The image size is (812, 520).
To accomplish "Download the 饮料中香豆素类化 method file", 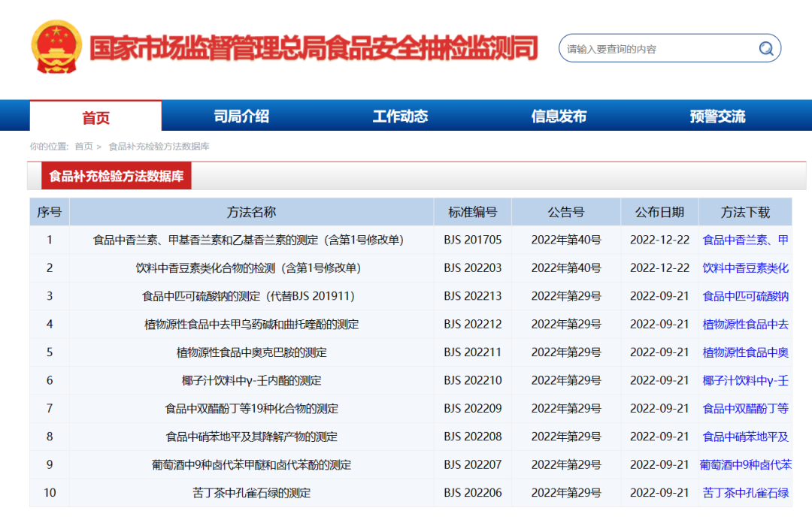I will (745, 268).
